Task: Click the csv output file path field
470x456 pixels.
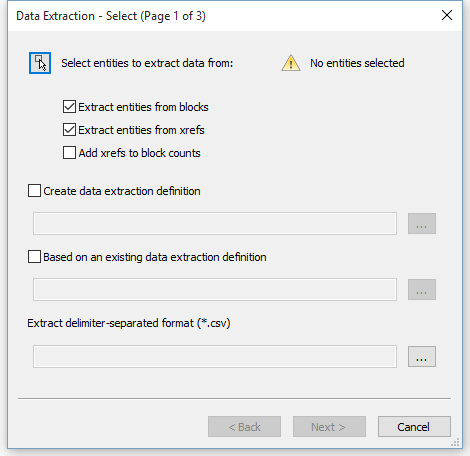Action: 215,356
